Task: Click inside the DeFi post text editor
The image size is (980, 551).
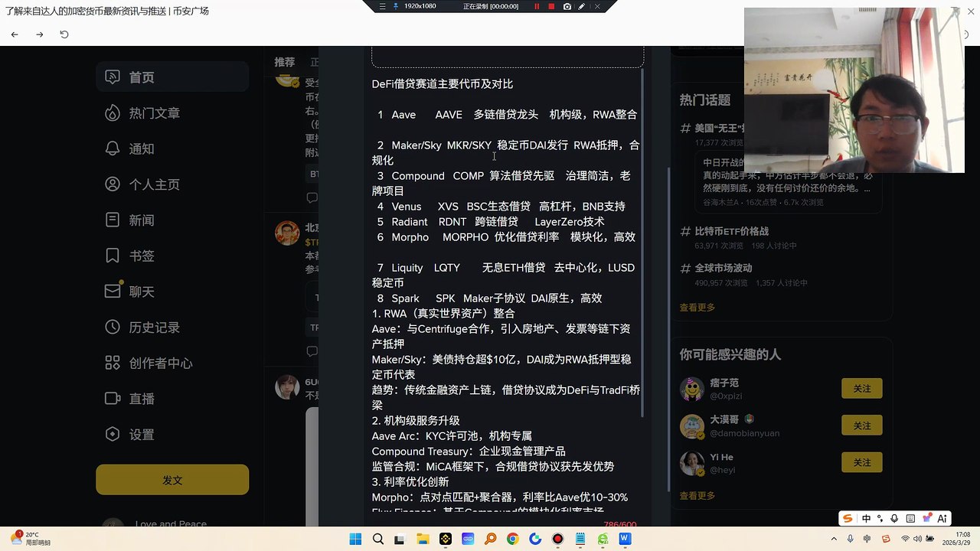Action: click(505, 291)
